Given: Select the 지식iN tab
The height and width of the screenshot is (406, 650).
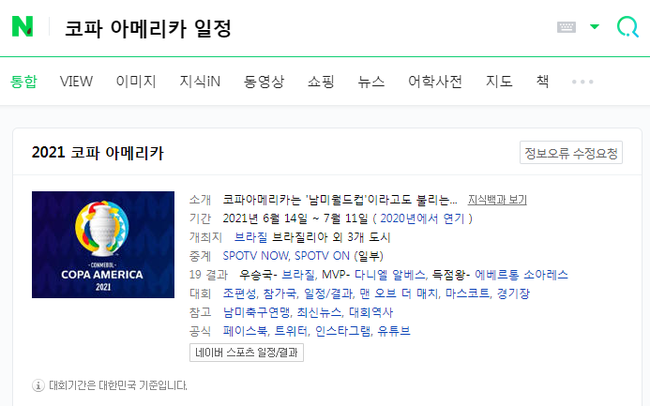Looking at the screenshot, I should [200, 81].
